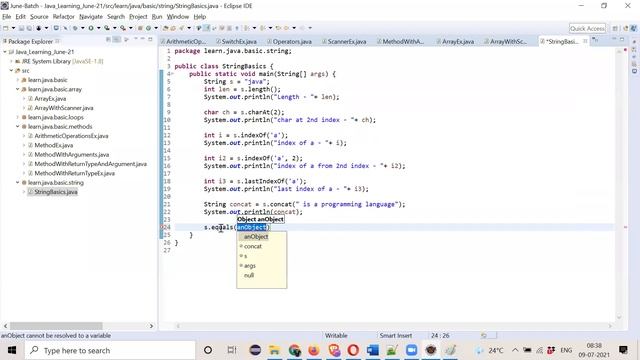Select ArrayWithScanner.java in Package Explorer
The width and height of the screenshot is (640, 360).
64,108
